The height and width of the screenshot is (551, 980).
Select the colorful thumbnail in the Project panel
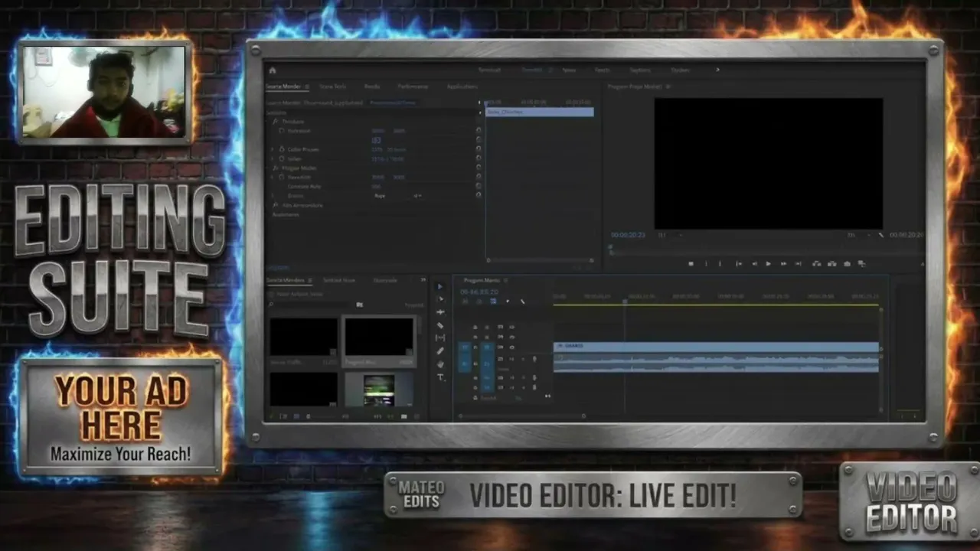pyautogui.click(x=379, y=390)
